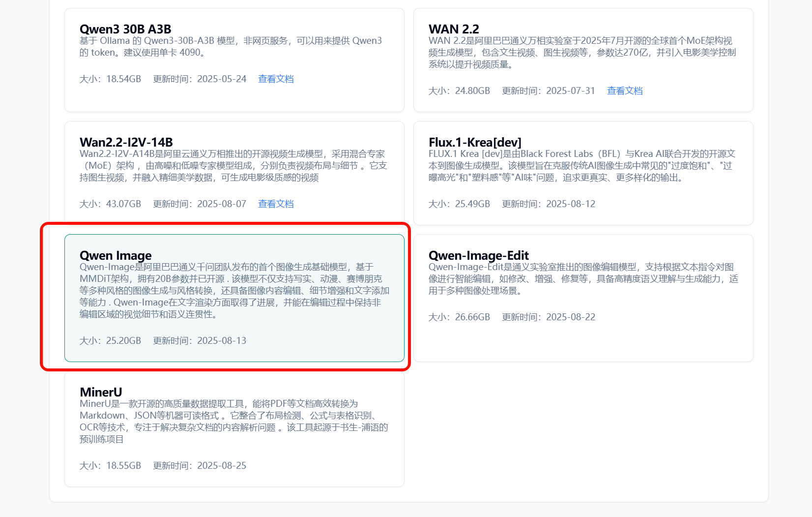Click the Qwen-Image-Edit heading
The width and height of the screenshot is (812, 517).
click(478, 255)
